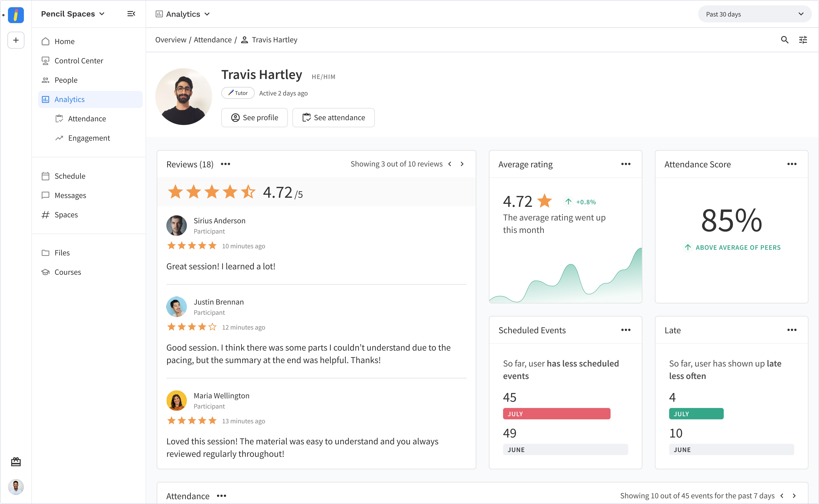Go to Home in the sidebar
This screenshot has height=504, width=819.
[x=90, y=41]
